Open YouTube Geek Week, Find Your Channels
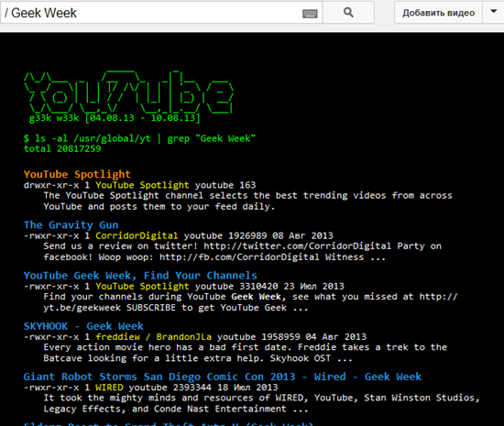 coord(140,276)
